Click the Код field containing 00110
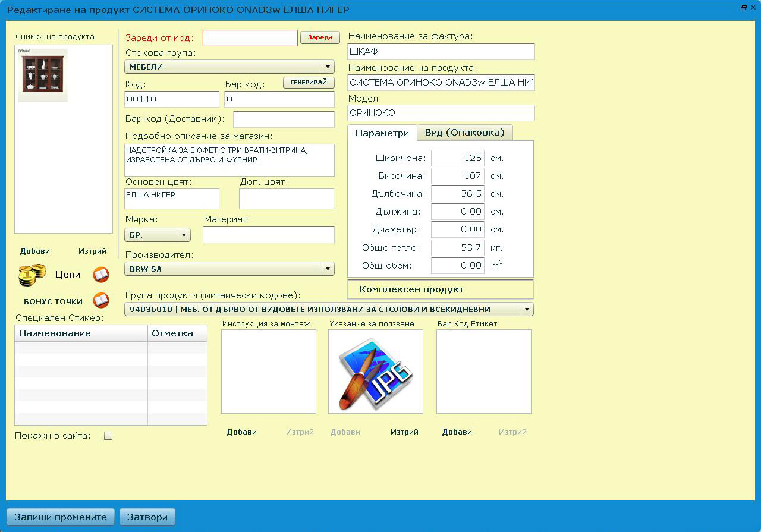This screenshot has width=761, height=532. (x=172, y=99)
